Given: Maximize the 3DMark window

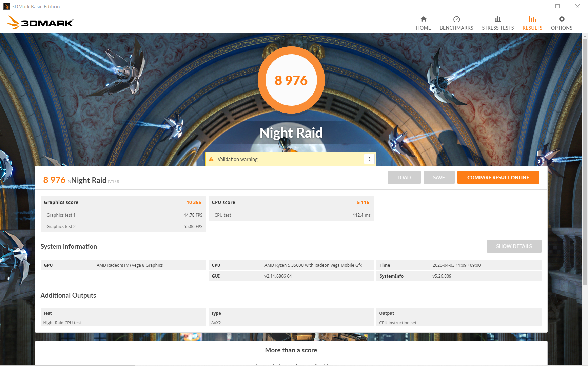Looking at the screenshot, I should (x=557, y=6).
